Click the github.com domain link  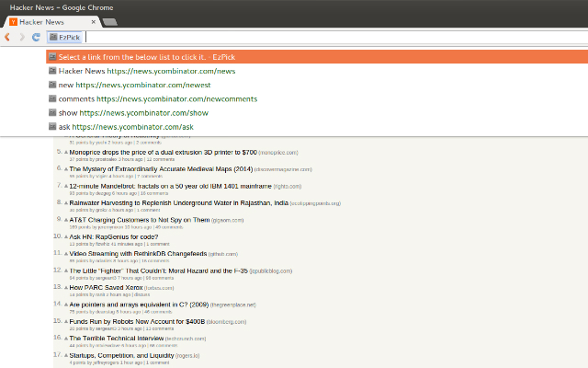(x=223, y=254)
